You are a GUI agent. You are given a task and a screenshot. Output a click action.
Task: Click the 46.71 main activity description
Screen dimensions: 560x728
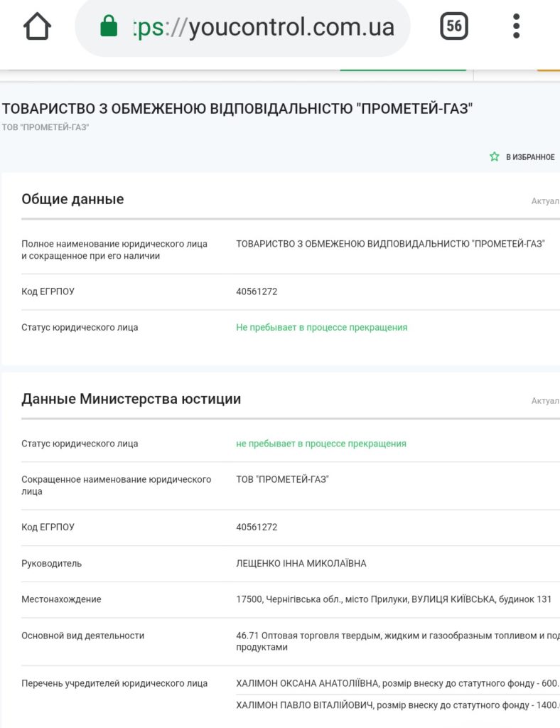397,641
